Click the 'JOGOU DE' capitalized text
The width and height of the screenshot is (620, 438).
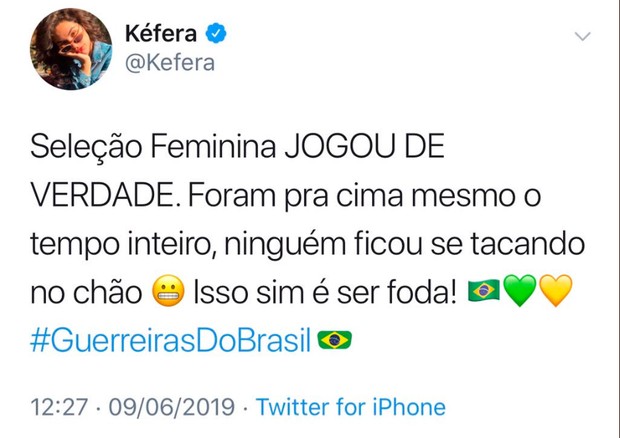(x=365, y=147)
